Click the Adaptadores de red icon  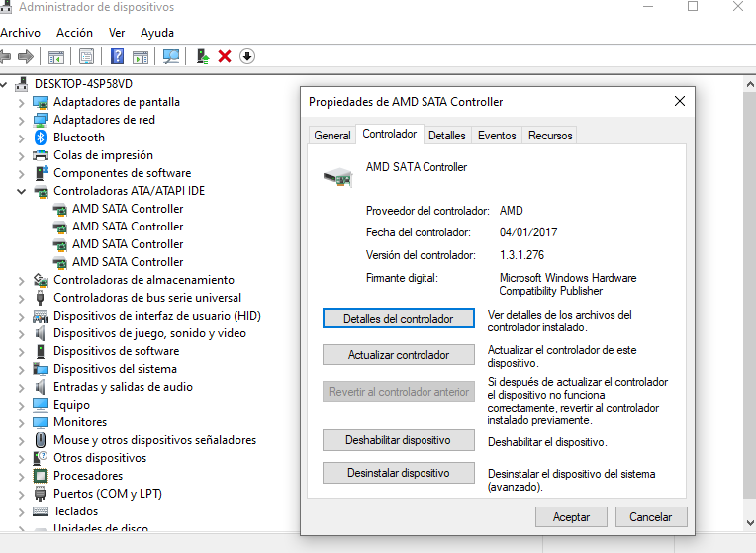point(41,120)
